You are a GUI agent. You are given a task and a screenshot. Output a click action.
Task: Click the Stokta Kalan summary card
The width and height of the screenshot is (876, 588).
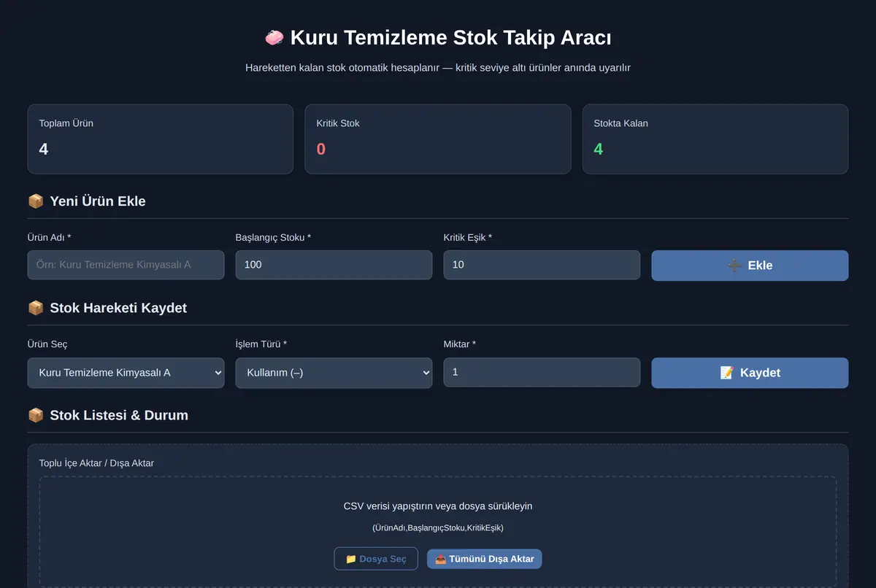point(715,139)
